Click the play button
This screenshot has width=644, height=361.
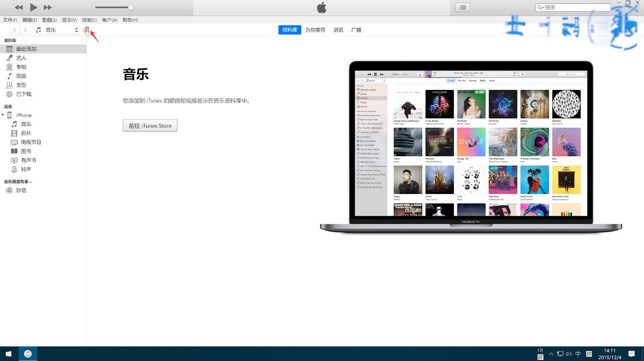pos(34,7)
